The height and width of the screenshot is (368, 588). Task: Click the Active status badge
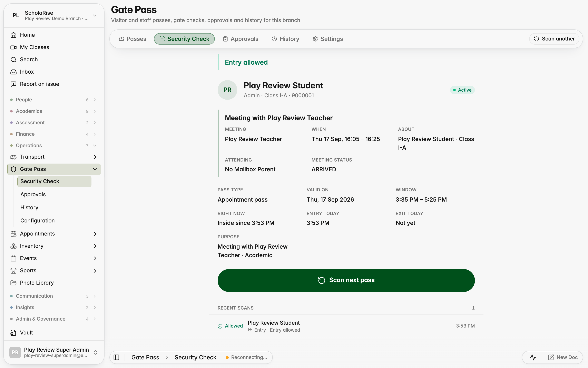(x=462, y=90)
